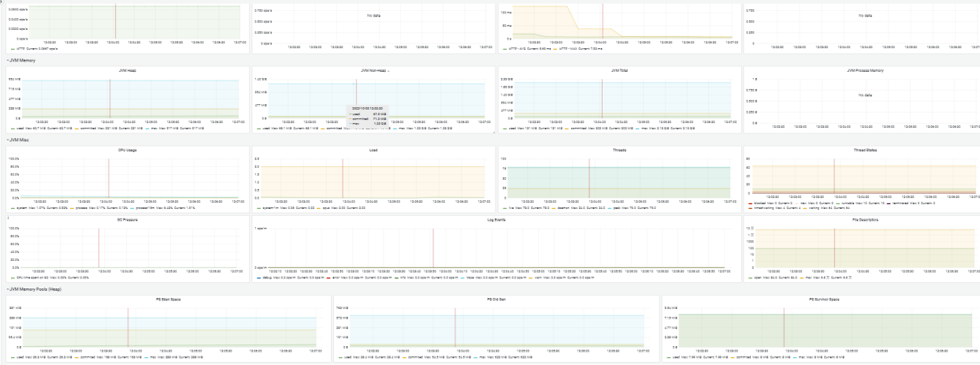Viewport: 980px width, 365px height.
Task: Toggle the waiting series in Thread States legend
Action: point(814,207)
